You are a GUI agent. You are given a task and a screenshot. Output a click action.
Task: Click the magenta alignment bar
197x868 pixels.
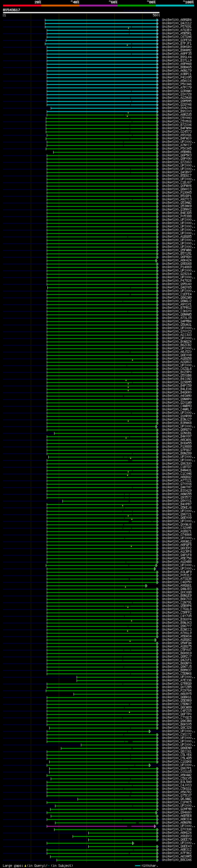101,826
